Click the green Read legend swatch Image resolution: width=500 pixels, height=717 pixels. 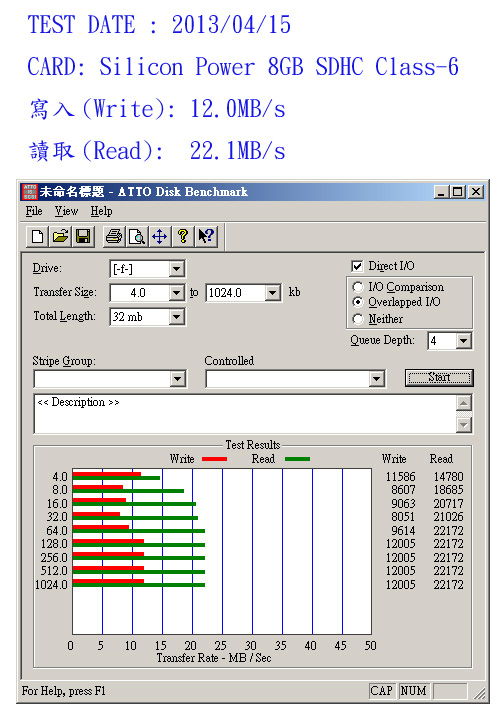[x=297, y=459]
